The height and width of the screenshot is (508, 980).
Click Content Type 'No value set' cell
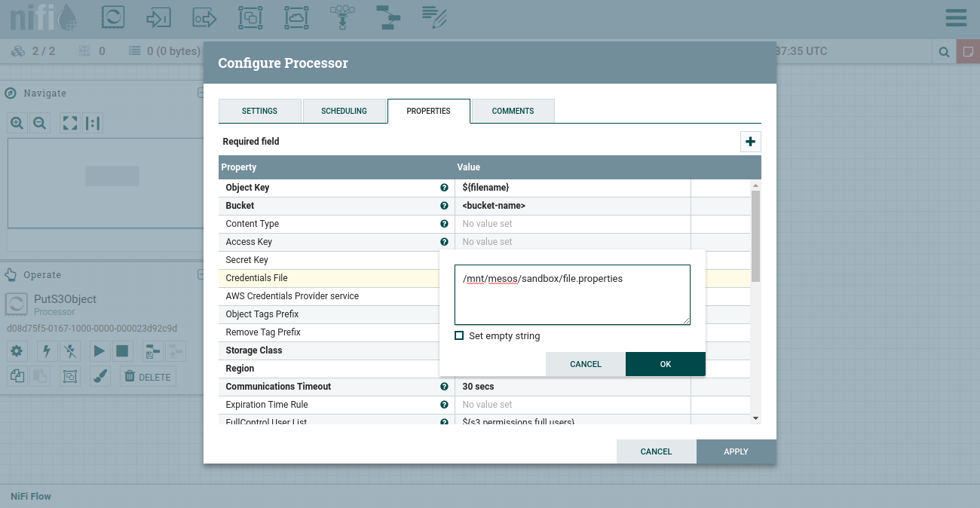click(x=573, y=224)
